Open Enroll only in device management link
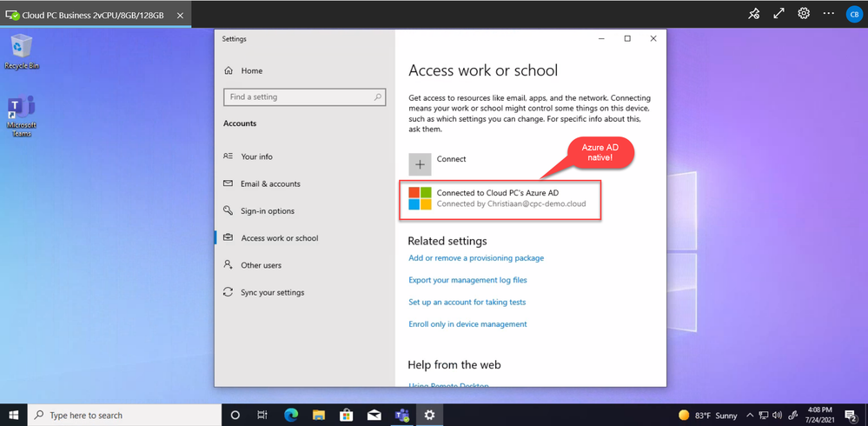Image resolution: width=868 pixels, height=426 pixels. 467,324
